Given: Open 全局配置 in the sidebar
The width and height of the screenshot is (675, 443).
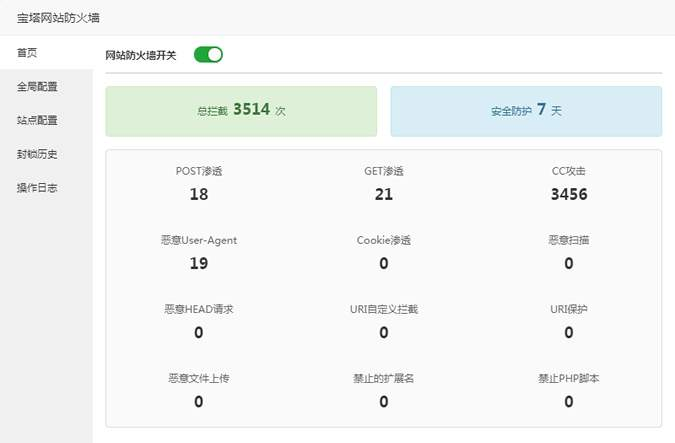Looking at the screenshot, I should 37,86.
